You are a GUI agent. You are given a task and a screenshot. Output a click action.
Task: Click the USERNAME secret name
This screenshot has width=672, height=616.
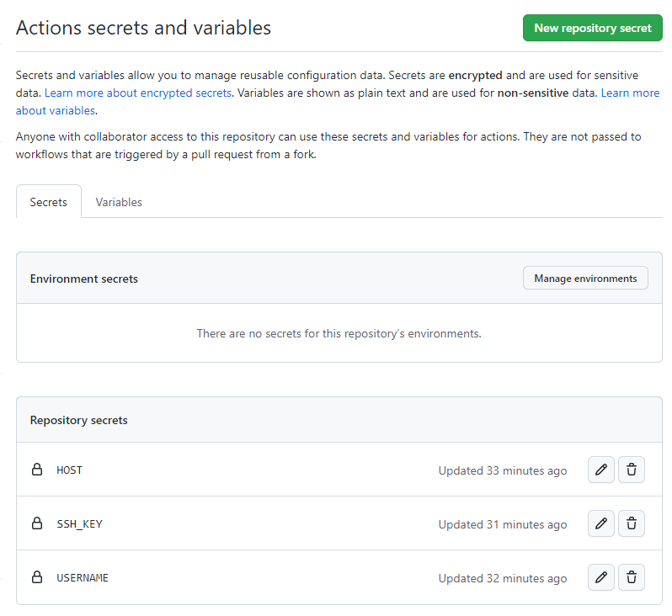pyautogui.click(x=83, y=578)
